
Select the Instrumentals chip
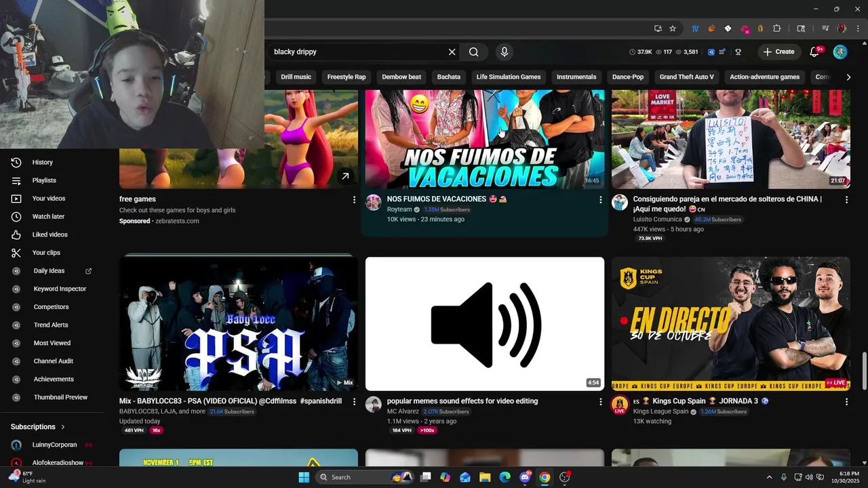point(576,77)
